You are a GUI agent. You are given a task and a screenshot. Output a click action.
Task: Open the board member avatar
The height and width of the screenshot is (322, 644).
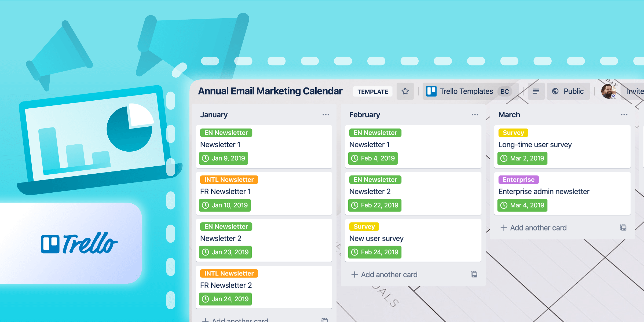coord(609,91)
